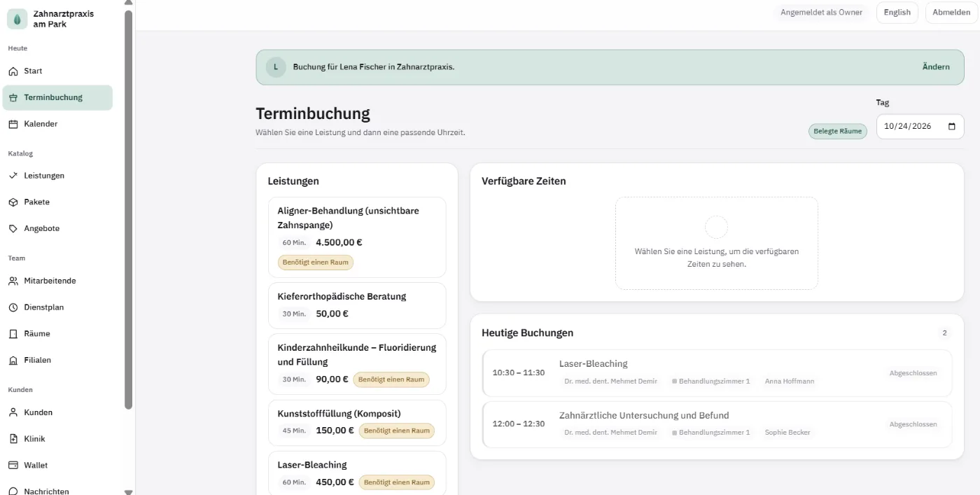This screenshot has width=980, height=495.
Task: Click the 45 Min. duration badge
Action: click(294, 431)
